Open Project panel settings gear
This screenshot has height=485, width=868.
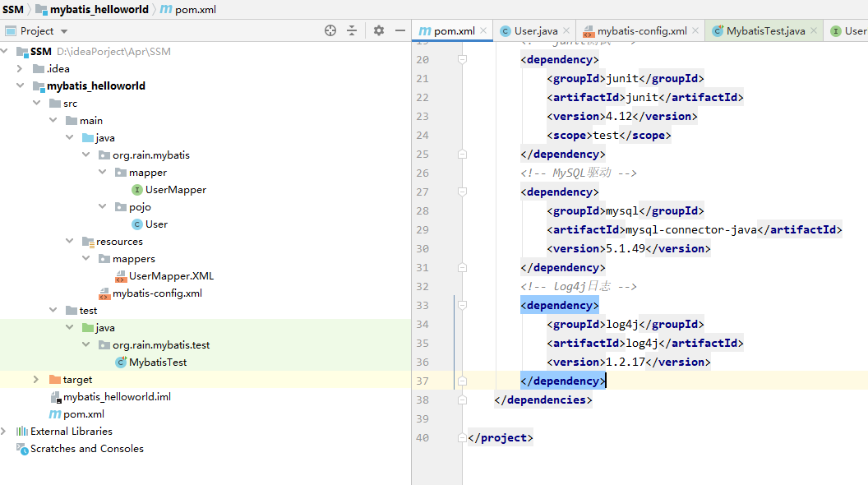click(379, 31)
